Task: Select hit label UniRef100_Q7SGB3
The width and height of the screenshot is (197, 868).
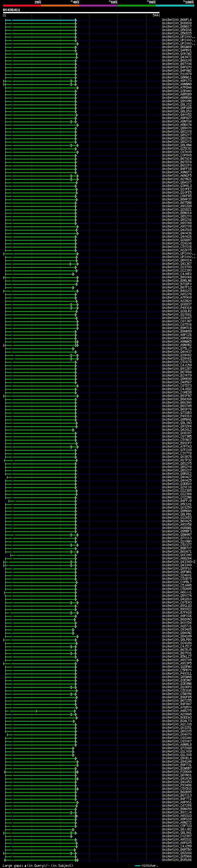Action: pos(176,413)
